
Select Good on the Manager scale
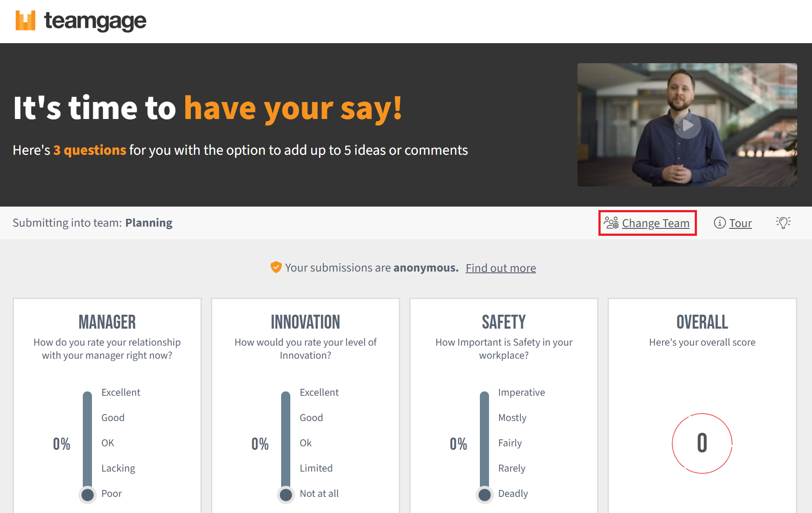113,418
